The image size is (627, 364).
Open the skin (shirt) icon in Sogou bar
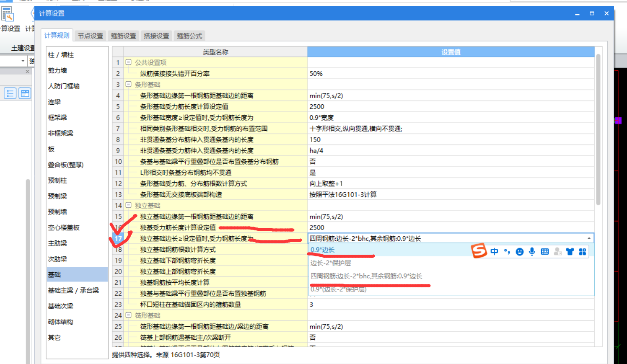point(570,251)
